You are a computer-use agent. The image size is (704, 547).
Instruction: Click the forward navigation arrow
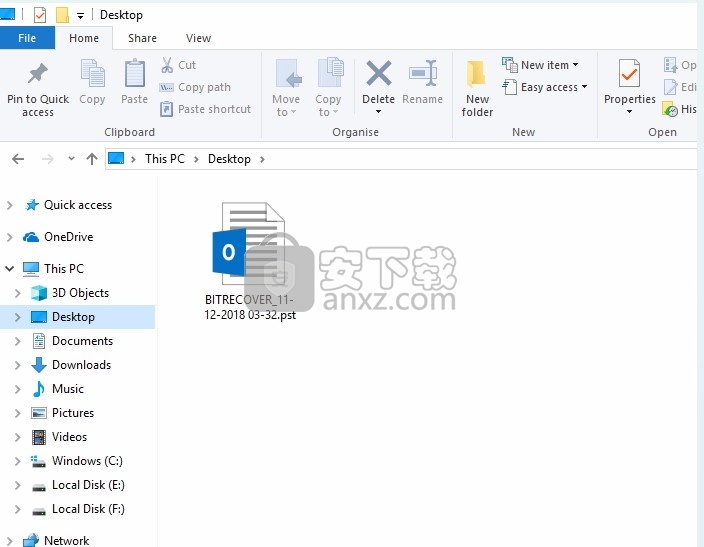48,159
